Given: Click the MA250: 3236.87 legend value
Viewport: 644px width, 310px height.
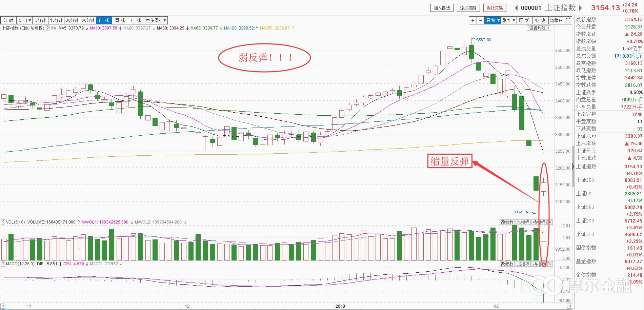Looking at the screenshot, I should tap(275, 28).
